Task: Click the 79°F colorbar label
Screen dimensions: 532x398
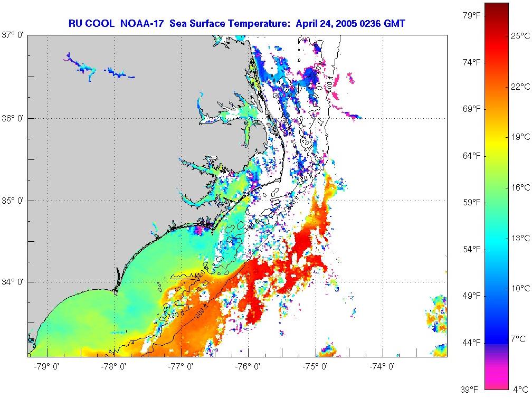Action: tap(472, 16)
